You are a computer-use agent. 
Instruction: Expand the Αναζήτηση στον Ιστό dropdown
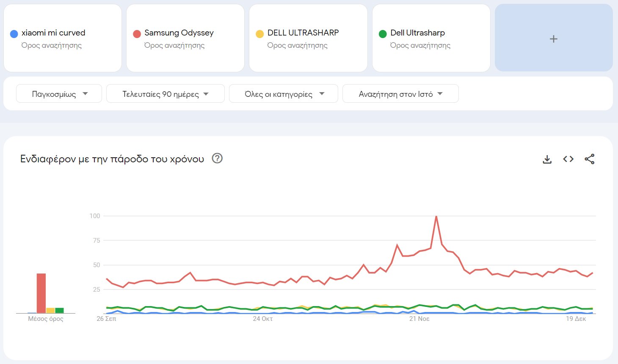(x=400, y=94)
